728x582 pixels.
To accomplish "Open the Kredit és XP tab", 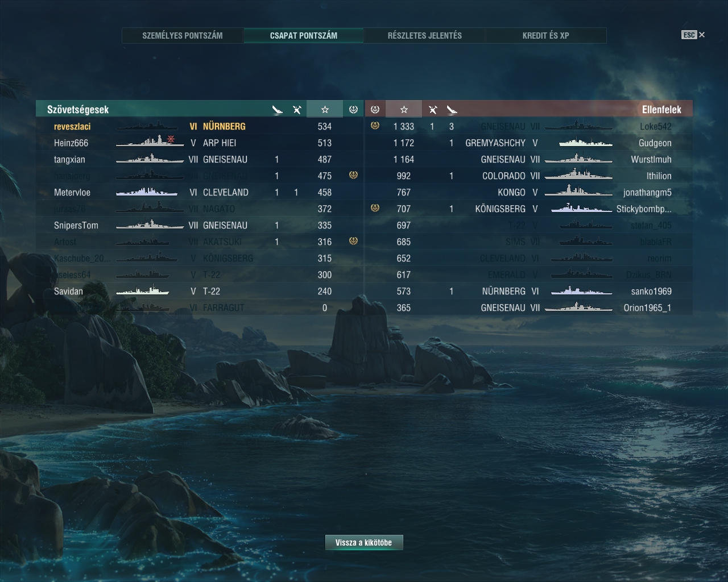I will 546,35.
